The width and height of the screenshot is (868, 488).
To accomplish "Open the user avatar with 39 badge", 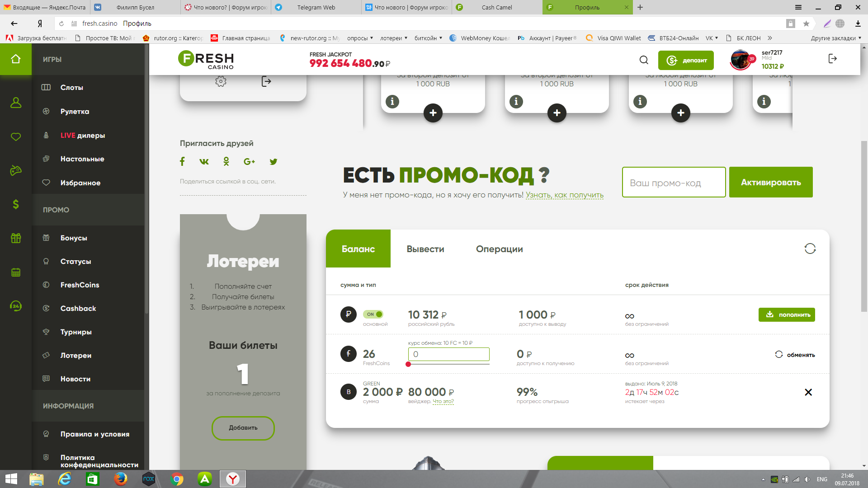I will coord(741,60).
